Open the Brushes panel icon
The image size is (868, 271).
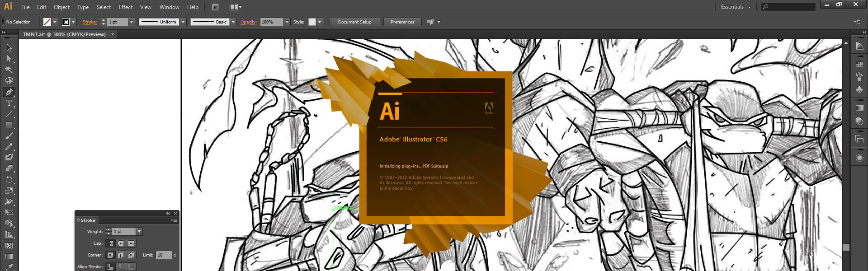[x=859, y=77]
